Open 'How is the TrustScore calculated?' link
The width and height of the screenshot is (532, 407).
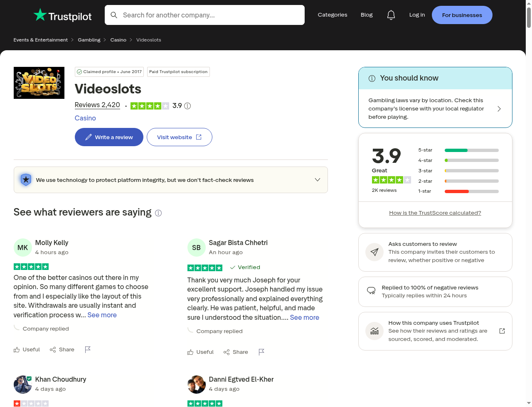[x=435, y=213]
